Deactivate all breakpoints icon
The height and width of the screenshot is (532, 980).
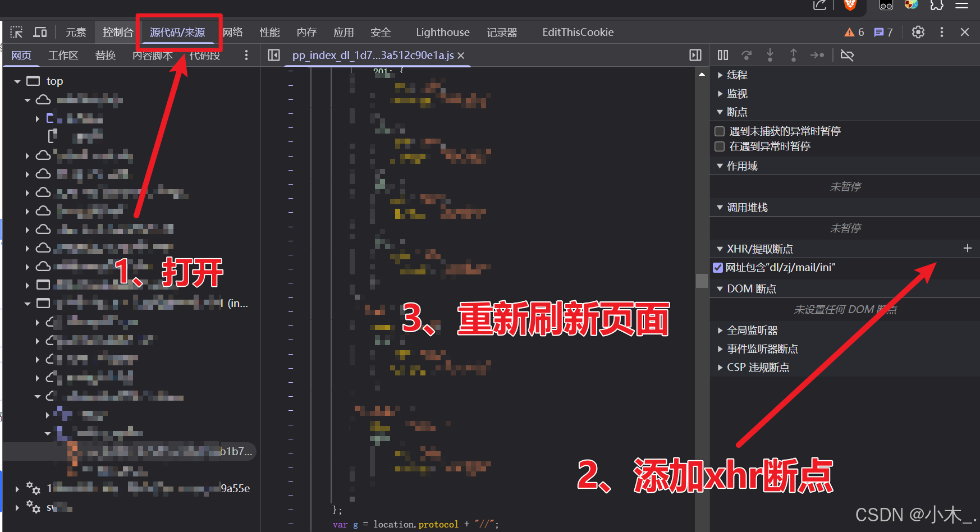(x=848, y=55)
